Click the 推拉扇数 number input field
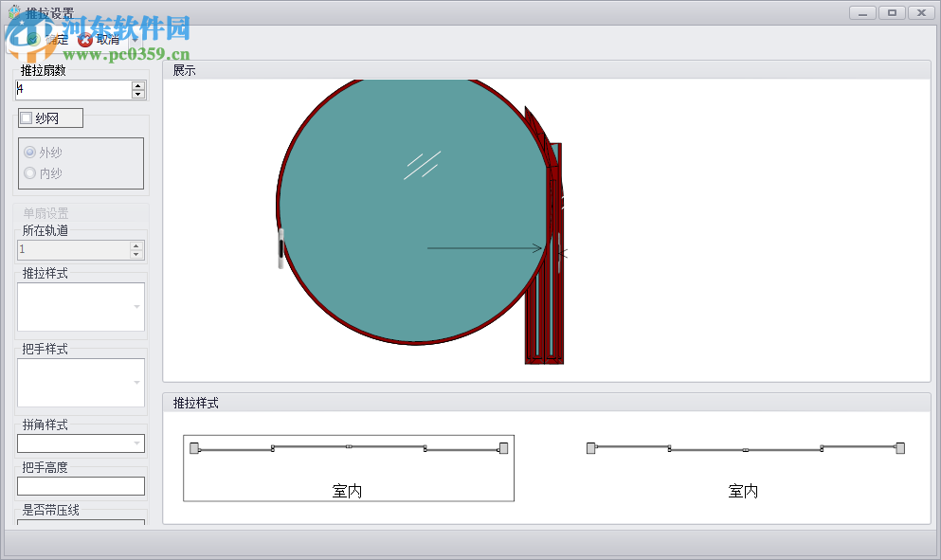The height and width of the screenshot is (560, 941). coord(73,90)
